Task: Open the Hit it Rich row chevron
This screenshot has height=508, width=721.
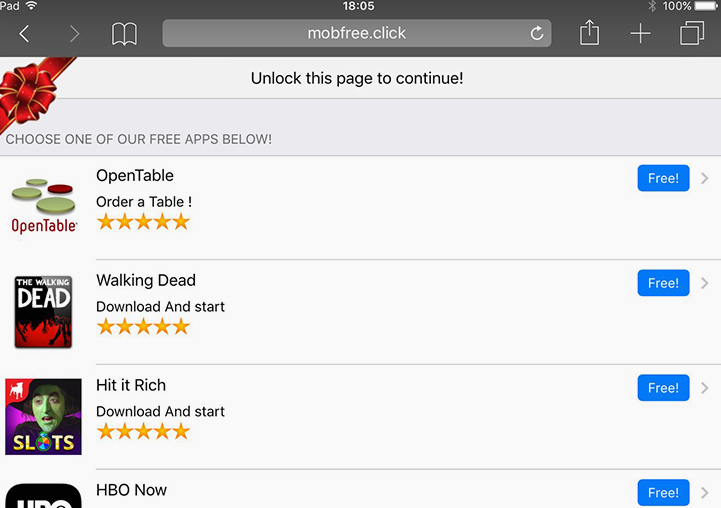Action: point(704,388)
